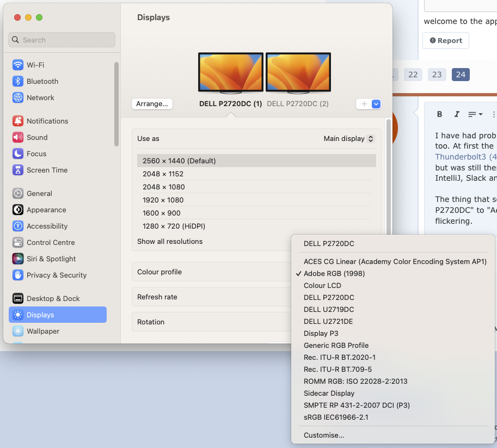The height and width of the screenshot is (448, 497).
Task: Click the Notifications bell icon
Action: 18,121
